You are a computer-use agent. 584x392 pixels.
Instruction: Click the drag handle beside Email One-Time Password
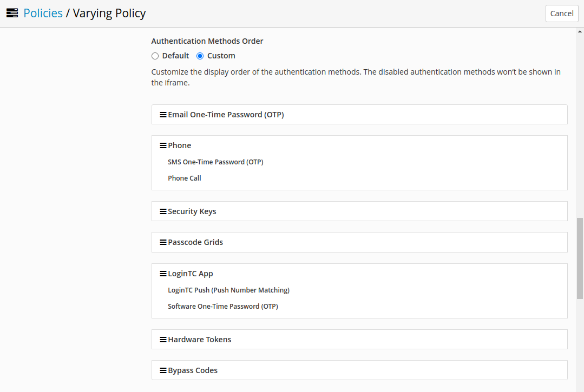[162, 114]
